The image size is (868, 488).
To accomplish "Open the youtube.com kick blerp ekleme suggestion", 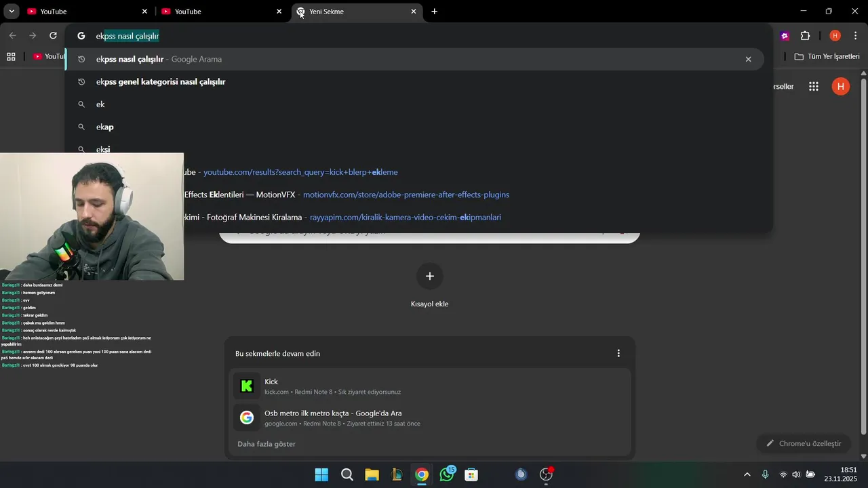I will (300, 172).
